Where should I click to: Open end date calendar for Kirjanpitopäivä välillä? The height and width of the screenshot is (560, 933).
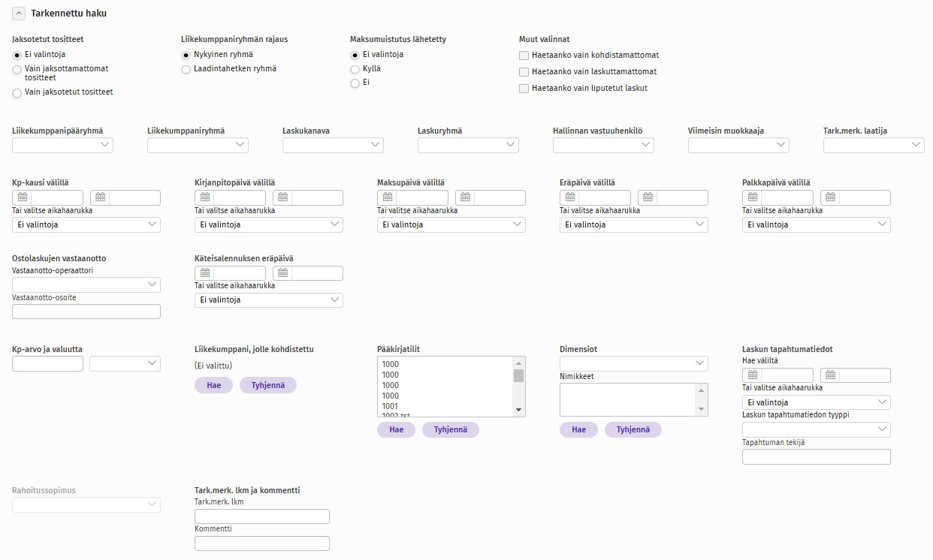[x=282, y=198]
